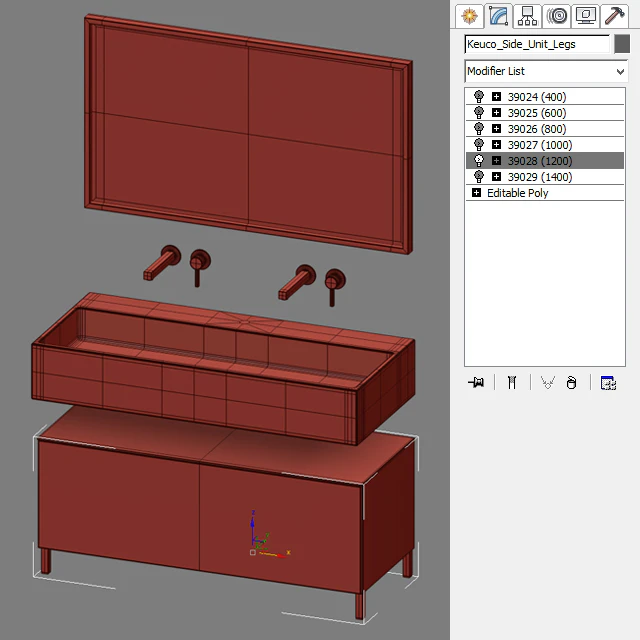
Task: Expand the Editable Poly sub-objects
Action: click(476, 193)
